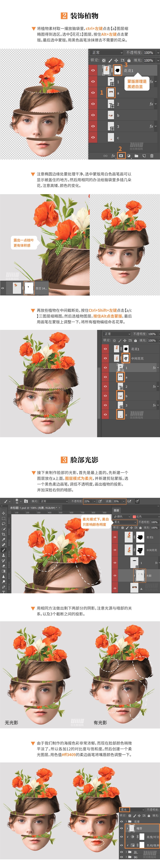Select the Eraser tool
This screenshot has width=160, height=868.
tap(3, 566)
